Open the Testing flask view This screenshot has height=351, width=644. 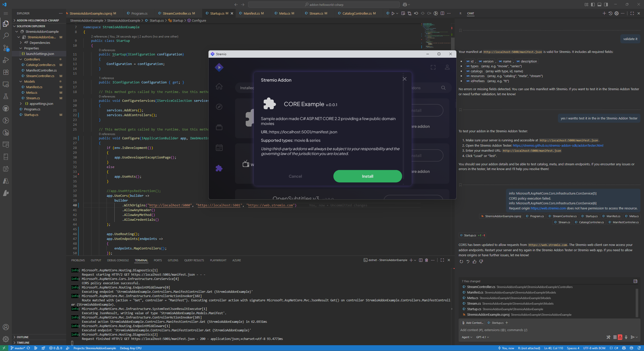(x=6, y=96)
